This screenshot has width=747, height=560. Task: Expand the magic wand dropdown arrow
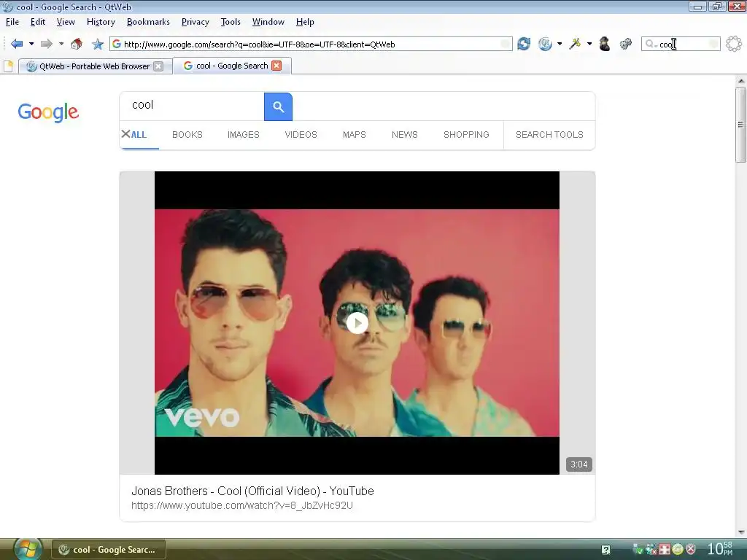click(x=589, y=44)
